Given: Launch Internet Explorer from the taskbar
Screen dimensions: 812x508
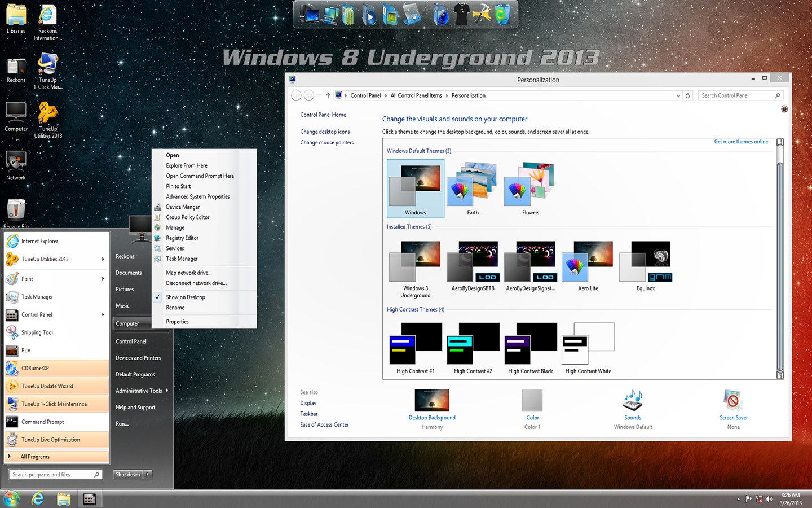Looking at the screenshot, I should (38, 499).
